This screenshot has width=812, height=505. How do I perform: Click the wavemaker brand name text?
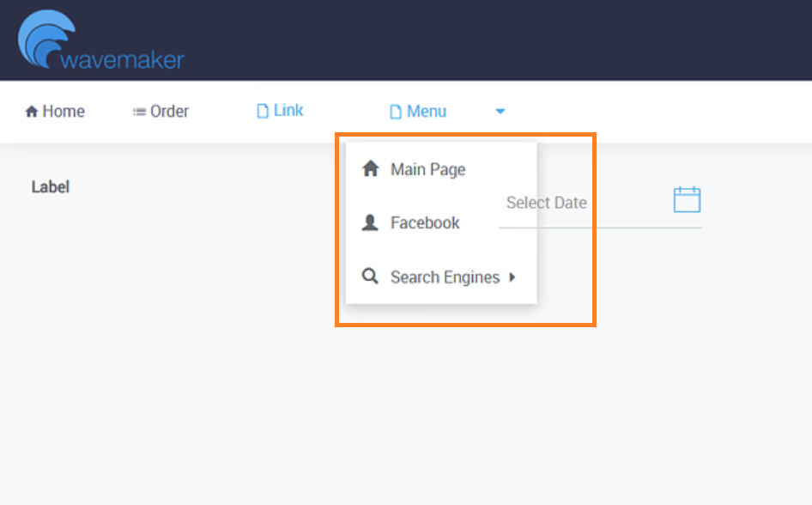tap(123, 60)
